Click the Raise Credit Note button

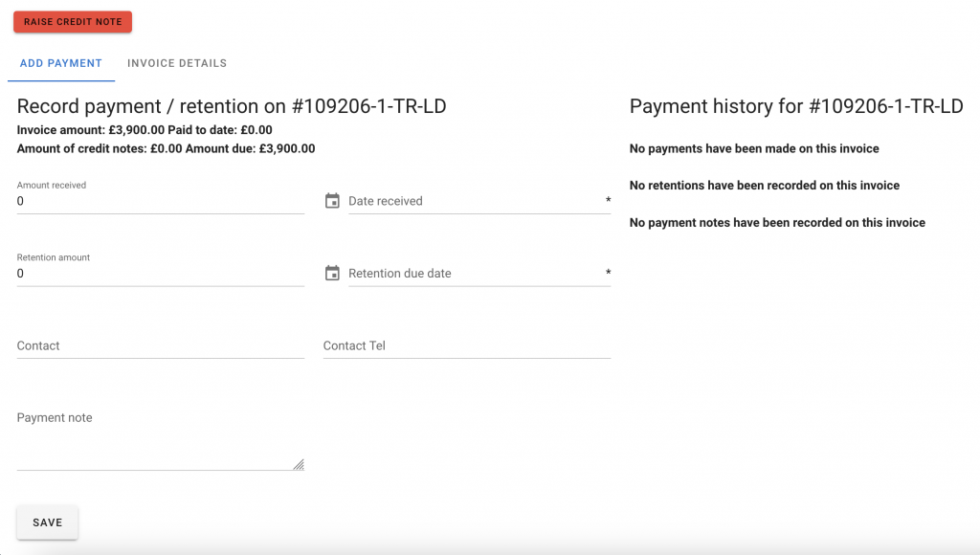(73, 22)
